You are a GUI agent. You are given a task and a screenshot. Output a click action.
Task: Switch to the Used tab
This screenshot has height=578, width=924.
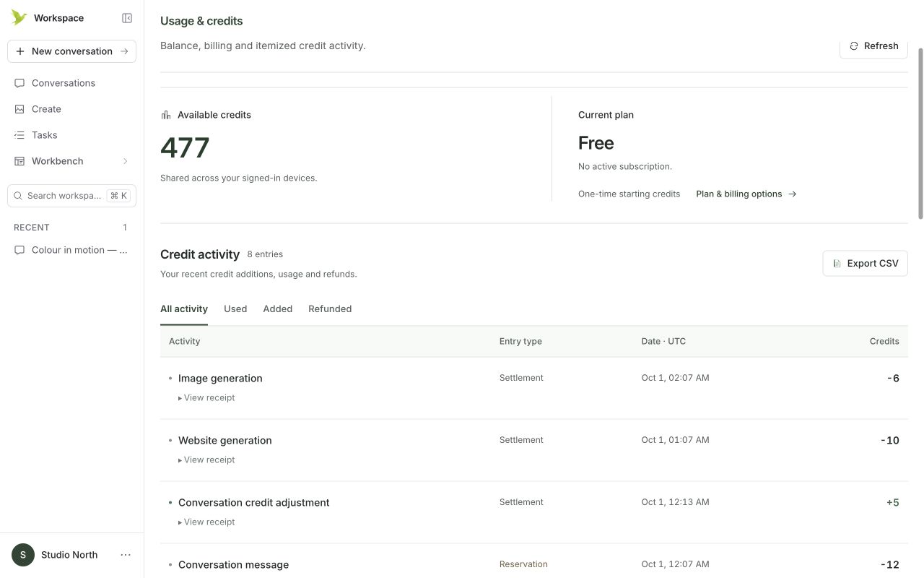pyautogui.click(x=235, y=309)
